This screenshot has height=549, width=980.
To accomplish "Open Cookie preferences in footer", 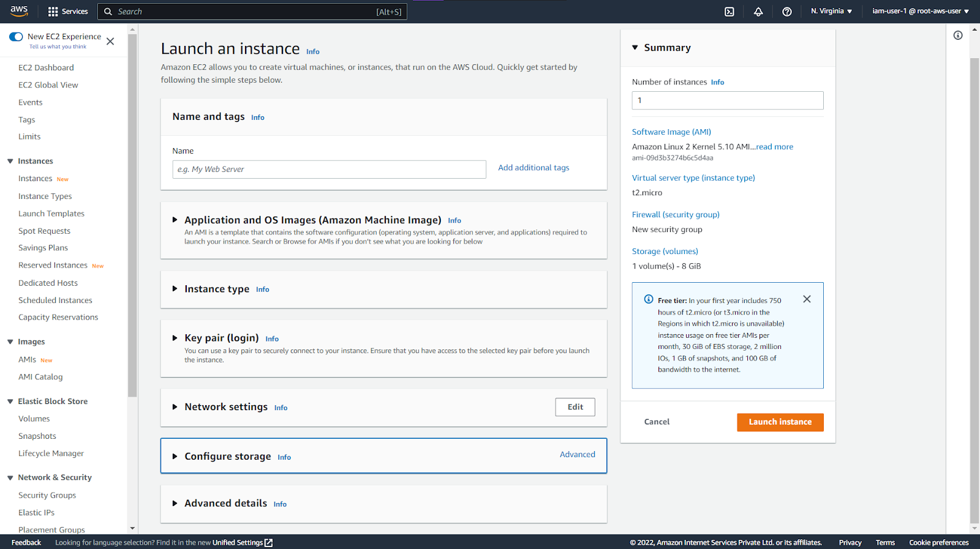I will 939,543.
